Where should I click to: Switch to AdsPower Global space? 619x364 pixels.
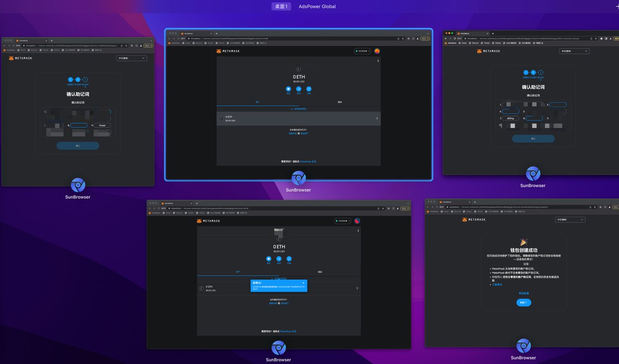point(317,6)
